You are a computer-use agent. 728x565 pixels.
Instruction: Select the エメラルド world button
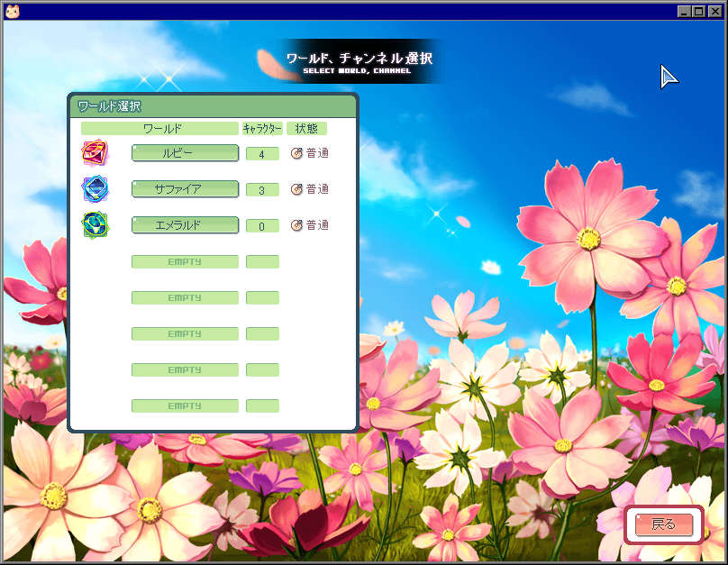185,225
